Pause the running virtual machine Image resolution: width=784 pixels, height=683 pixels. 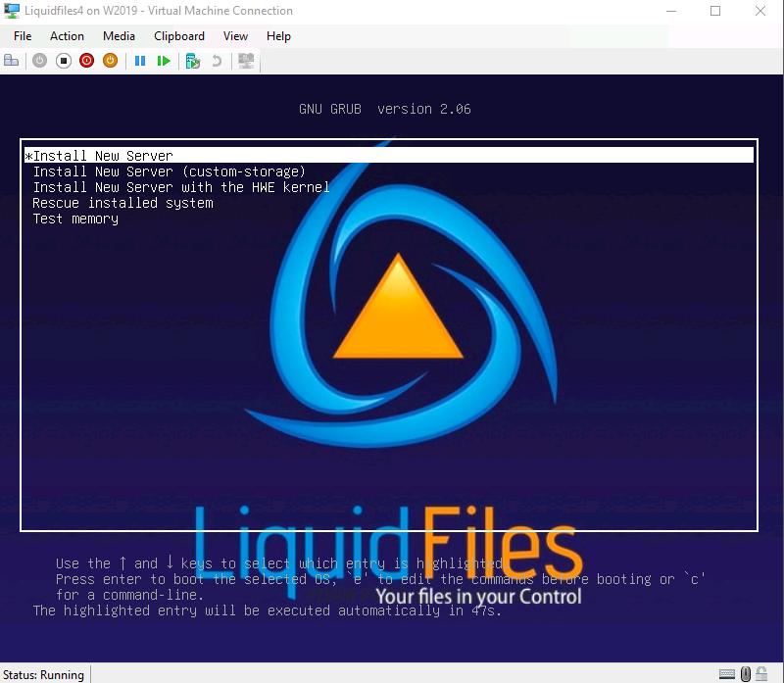click(x=140, y=61)
